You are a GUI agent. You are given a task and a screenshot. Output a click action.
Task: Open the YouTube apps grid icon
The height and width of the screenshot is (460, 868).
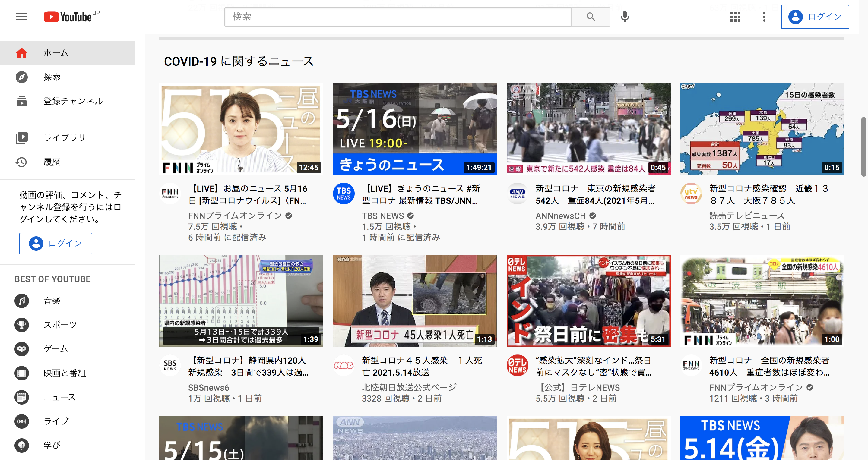735,17
